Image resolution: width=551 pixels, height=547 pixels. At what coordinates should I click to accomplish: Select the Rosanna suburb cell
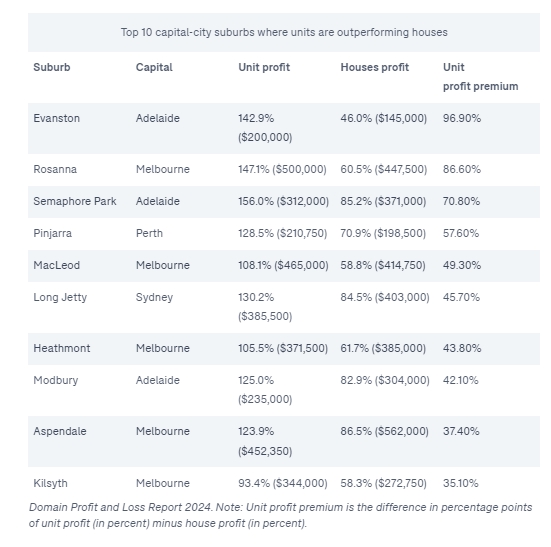click(55, 169)
